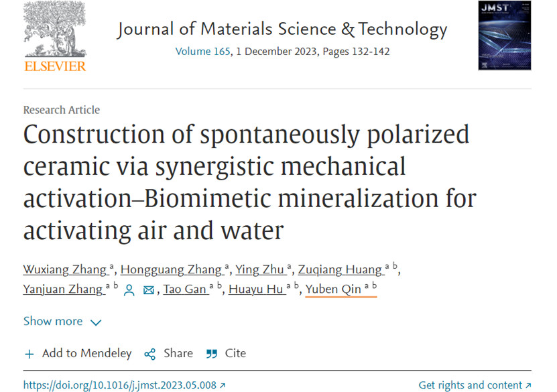The image size is (557, 392).
Task: Expand author details via Show more text
Action: point(53,321)
